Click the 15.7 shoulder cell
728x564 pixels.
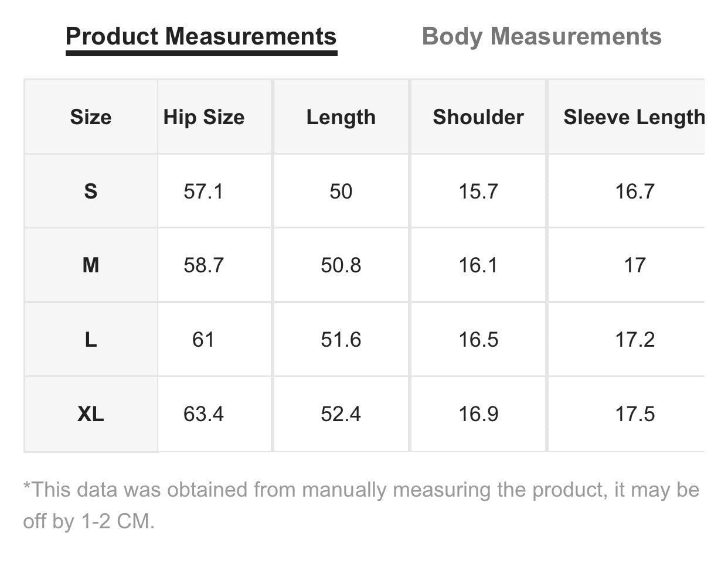pos(478,192)
